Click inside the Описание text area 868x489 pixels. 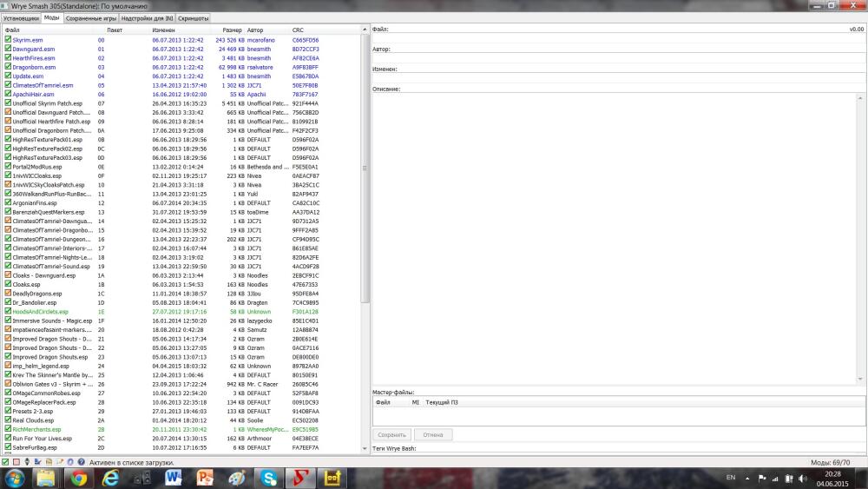tap(615, 238)
